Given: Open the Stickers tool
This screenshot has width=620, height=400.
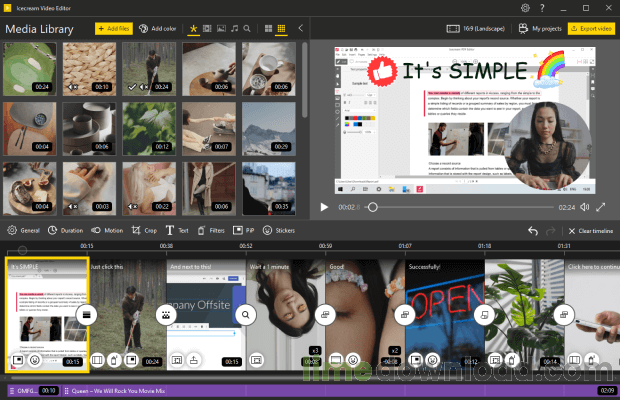Looking at the screenshot, I should point(278,230).
